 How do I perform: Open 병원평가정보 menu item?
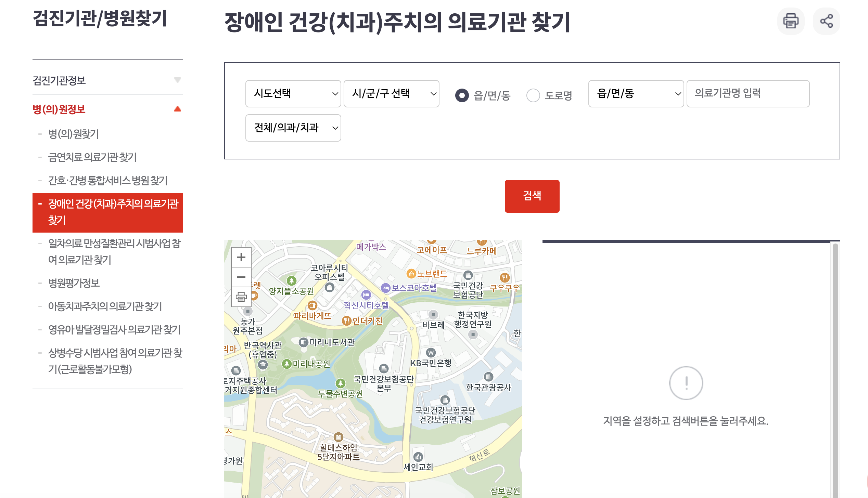click(74, 283)
